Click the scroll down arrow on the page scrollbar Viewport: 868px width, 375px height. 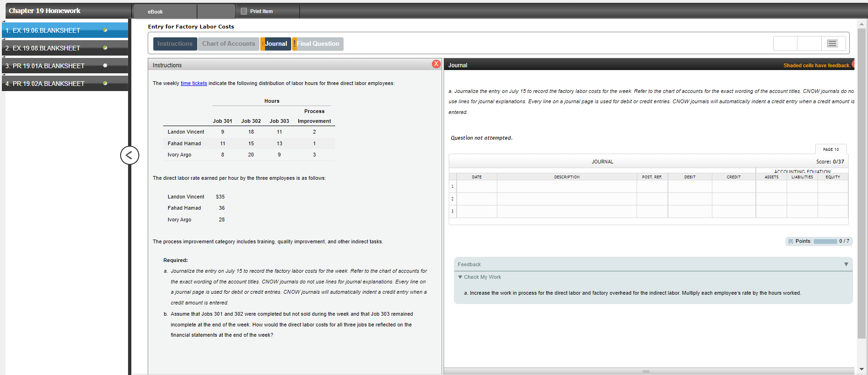(862, 369)
